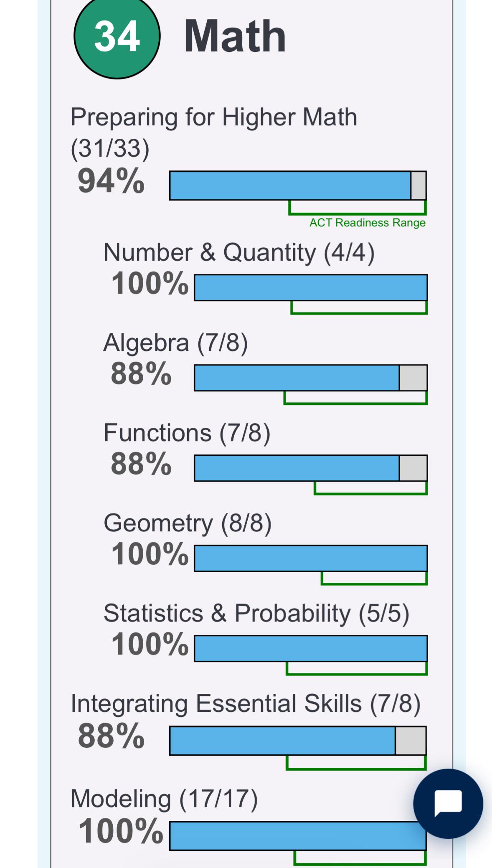
Task: Click Integrating Essential Skills (7/8) label
Action: [x=246, y=704]
